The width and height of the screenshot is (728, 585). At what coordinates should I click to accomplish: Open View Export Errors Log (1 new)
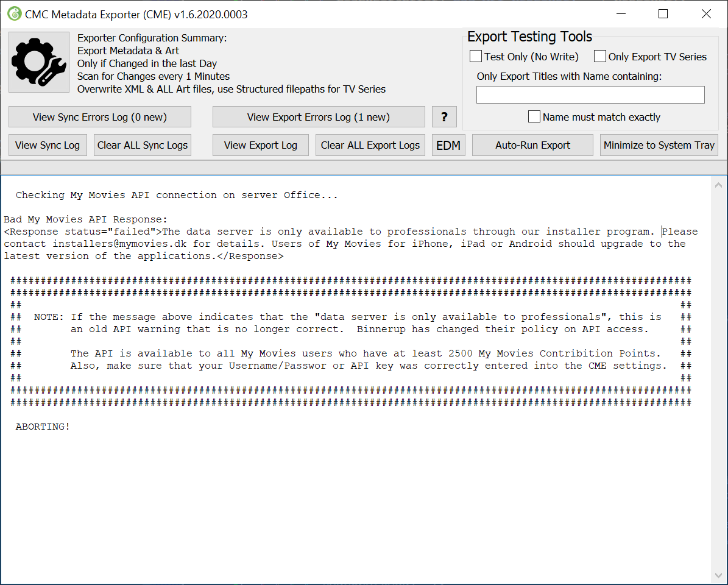point(319,117)
